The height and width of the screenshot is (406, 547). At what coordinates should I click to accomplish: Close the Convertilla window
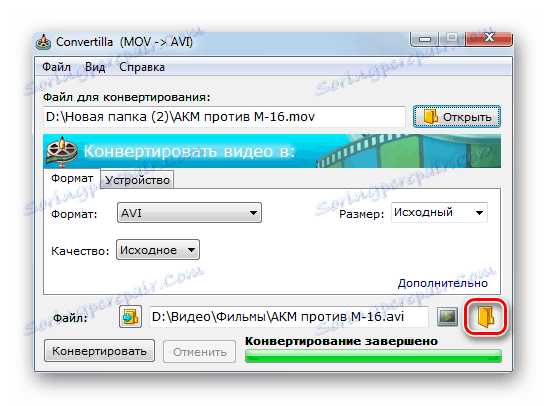[x=490, y=38]
